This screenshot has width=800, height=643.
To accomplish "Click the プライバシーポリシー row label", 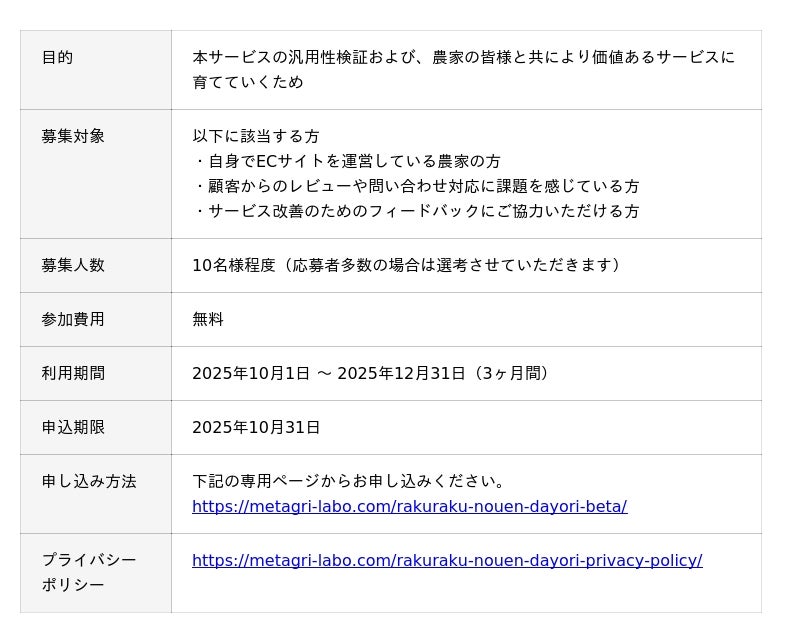I will 88,572.
